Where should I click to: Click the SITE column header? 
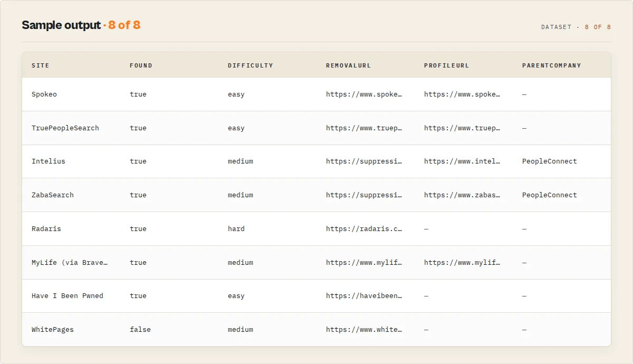point(41,65)
